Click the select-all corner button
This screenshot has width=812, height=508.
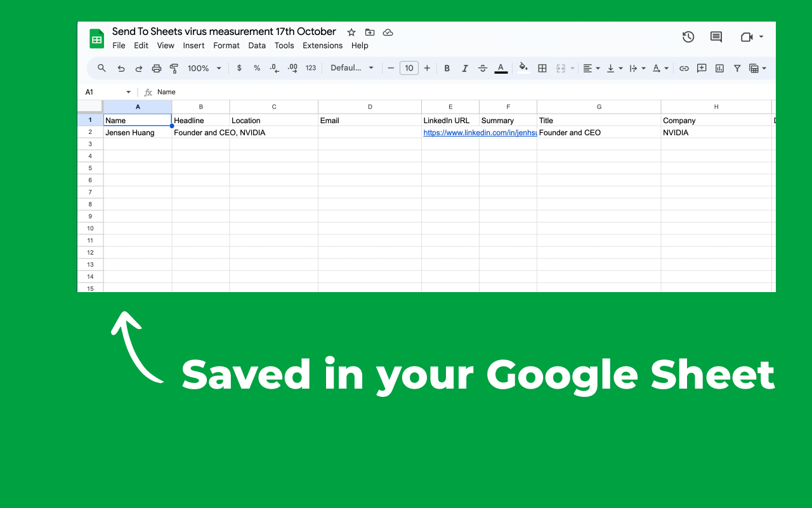90,107
